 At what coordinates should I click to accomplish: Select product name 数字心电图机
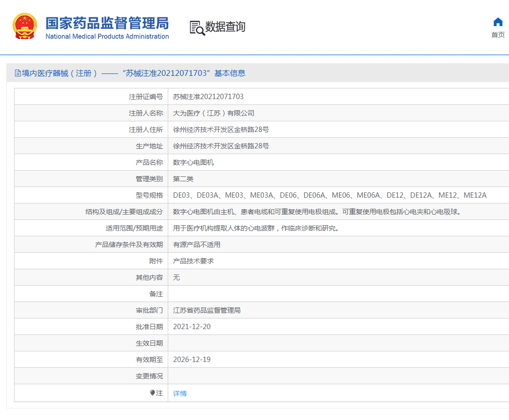(193, 162)
